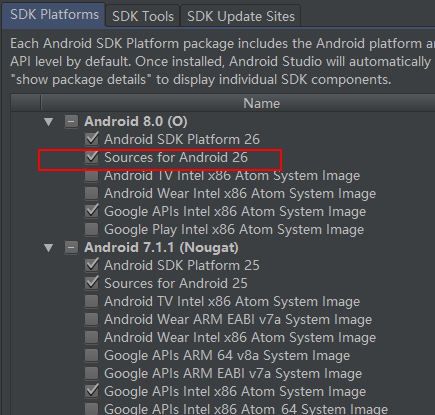This screenshot has width=435, height=415.
Task: Collapse the Android 8.0 (O) group
Action: click(x=49, y=121)
